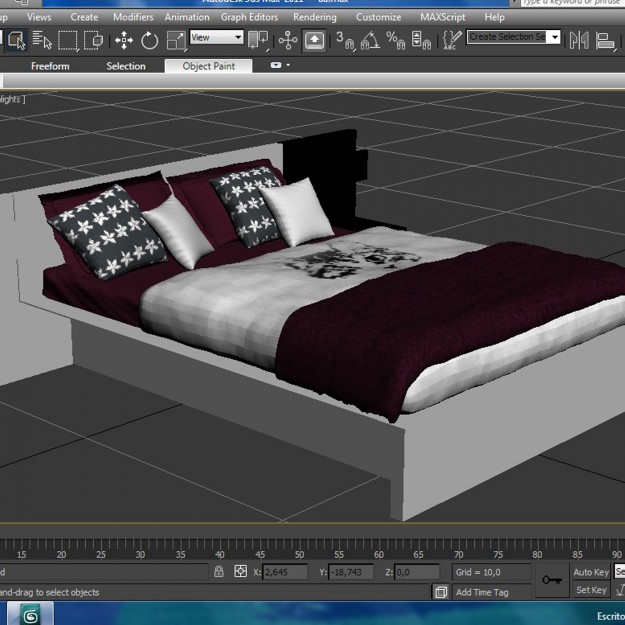This screenshot has width=625, height=625.
Task: Click the Set Keys key icon button
Action: [x=552, y=580]
